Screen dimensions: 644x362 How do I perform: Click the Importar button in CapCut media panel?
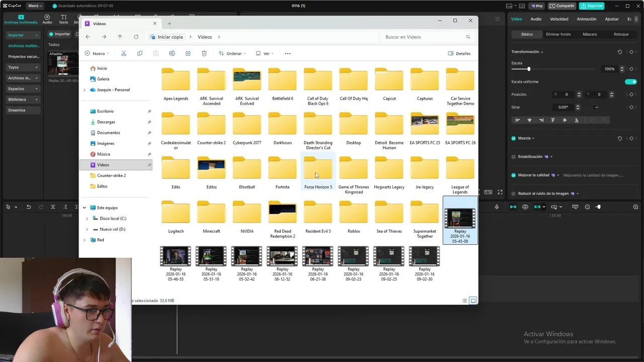click(59, 34)
